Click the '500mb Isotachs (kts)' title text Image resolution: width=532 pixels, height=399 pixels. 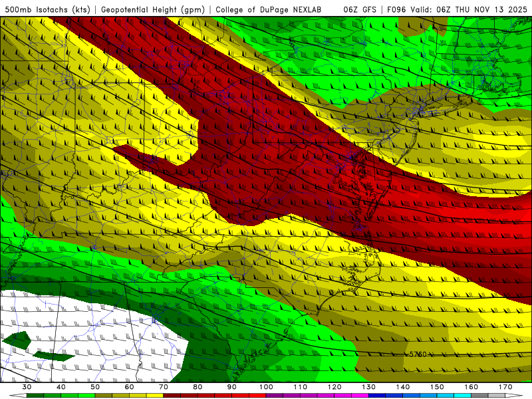(47, 9)
